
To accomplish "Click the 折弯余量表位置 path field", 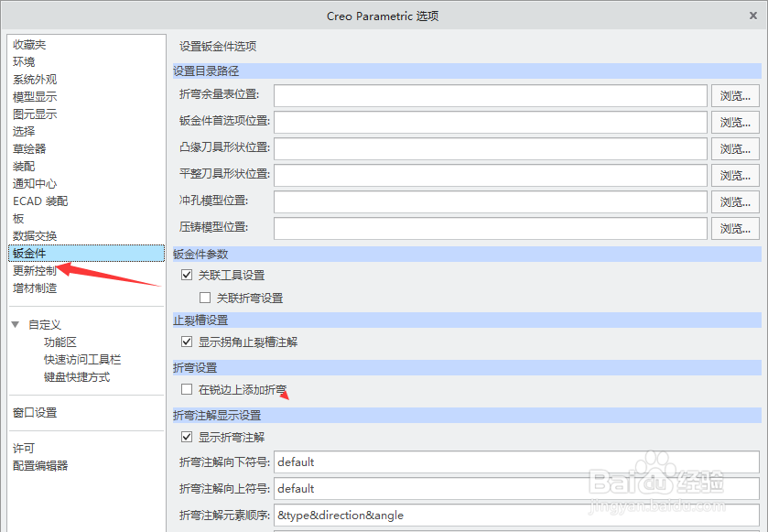I will point(491,95).
